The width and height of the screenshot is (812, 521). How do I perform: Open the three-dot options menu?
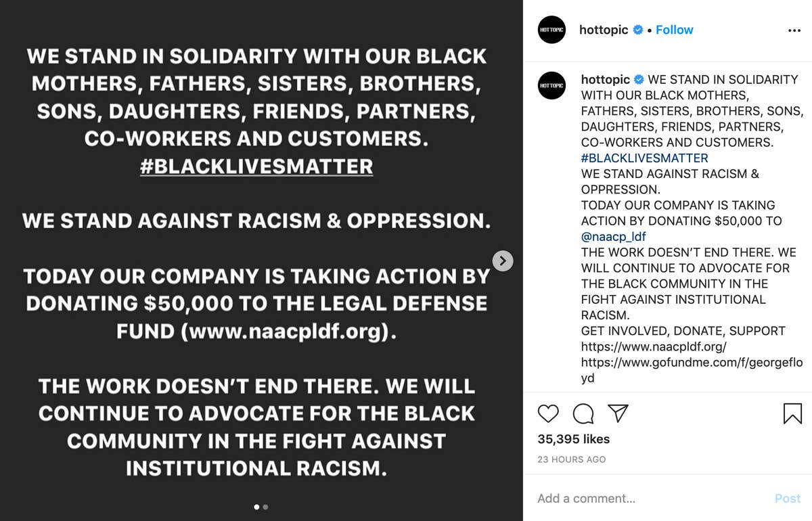tap(794, 30)
